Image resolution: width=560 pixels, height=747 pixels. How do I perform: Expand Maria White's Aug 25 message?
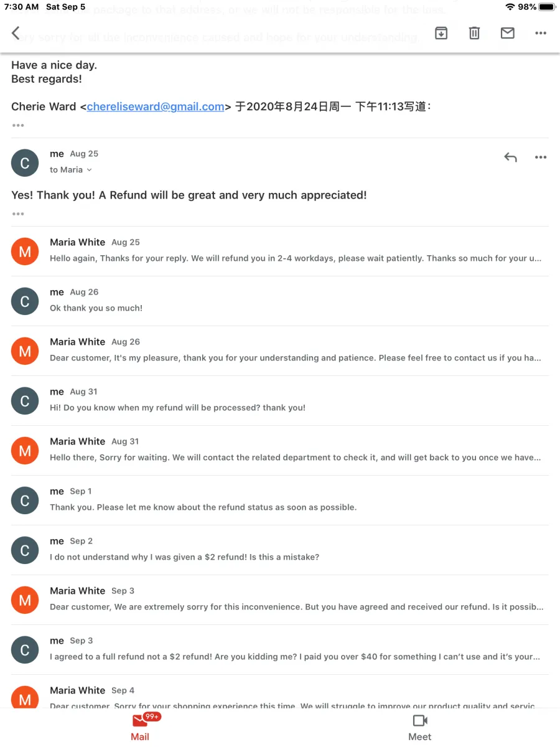click(280, 251)
